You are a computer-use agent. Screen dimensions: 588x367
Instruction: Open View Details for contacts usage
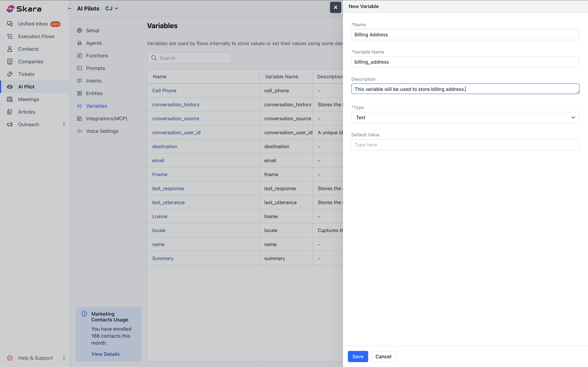106,354
